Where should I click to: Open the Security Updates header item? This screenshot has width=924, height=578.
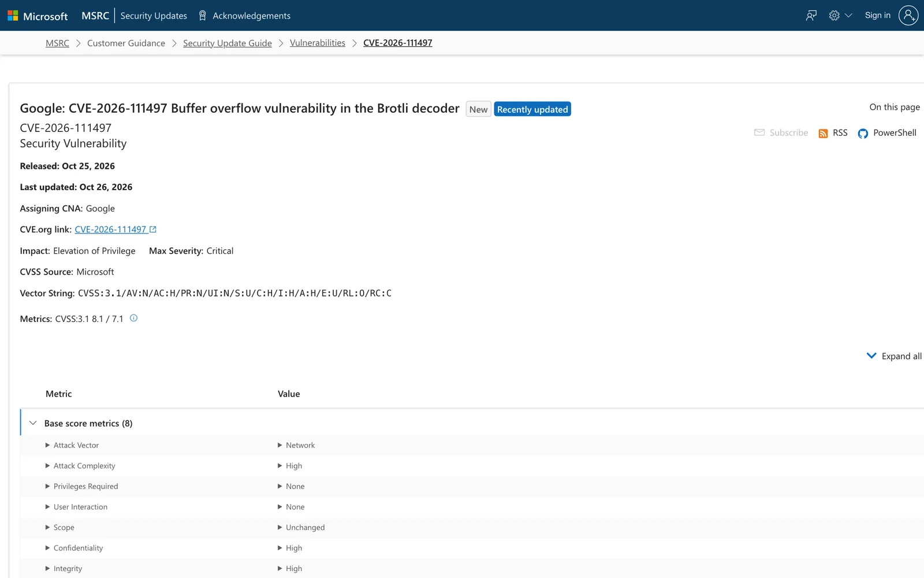(154, 16)
